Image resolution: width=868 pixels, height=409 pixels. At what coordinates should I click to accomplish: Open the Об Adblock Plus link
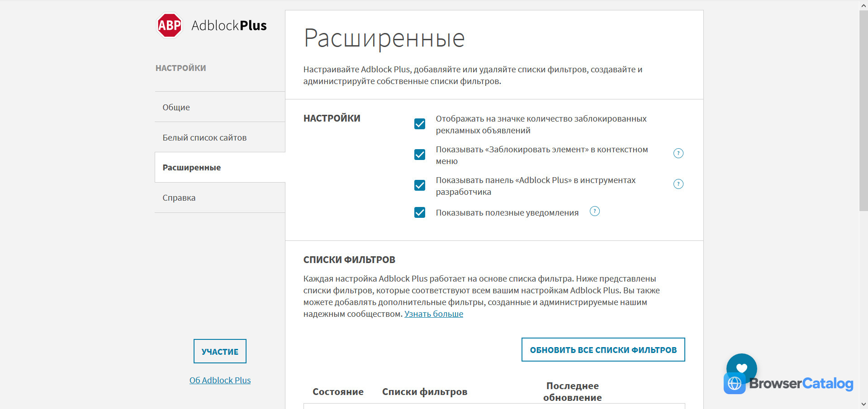220,380
